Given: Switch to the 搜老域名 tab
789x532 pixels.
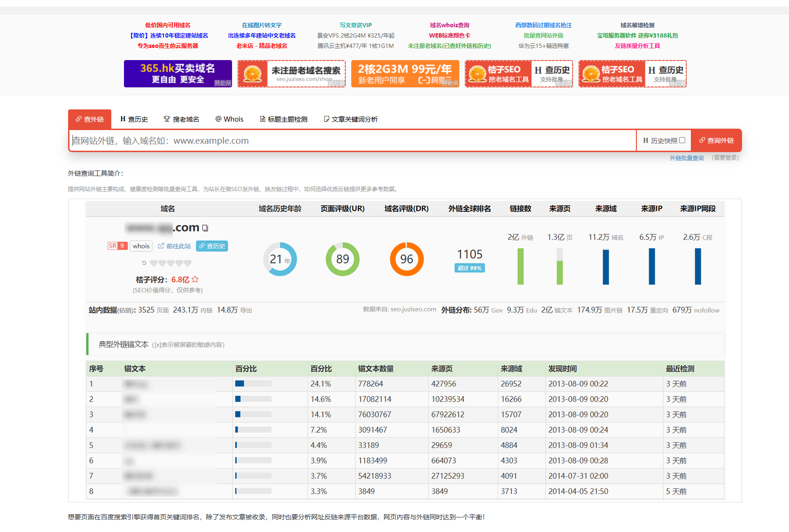Looking at the screenshot, I should point(181,119).
